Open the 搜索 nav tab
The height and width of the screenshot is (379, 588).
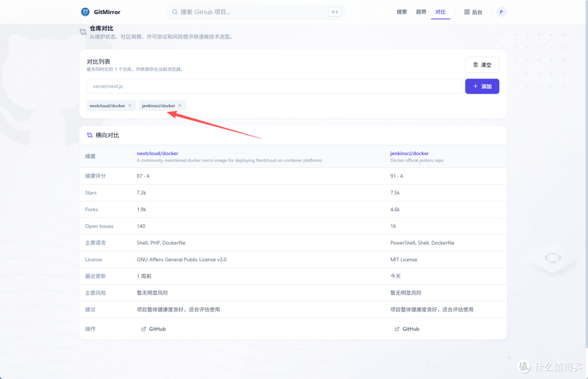click(x=402, y=12)
